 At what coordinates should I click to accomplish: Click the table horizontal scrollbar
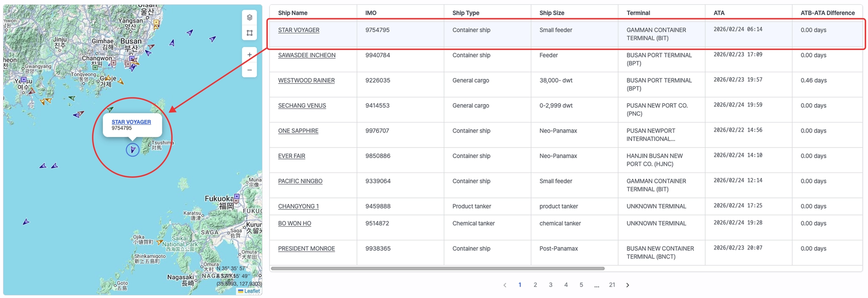pyautogui.click(x=438, y=268)
